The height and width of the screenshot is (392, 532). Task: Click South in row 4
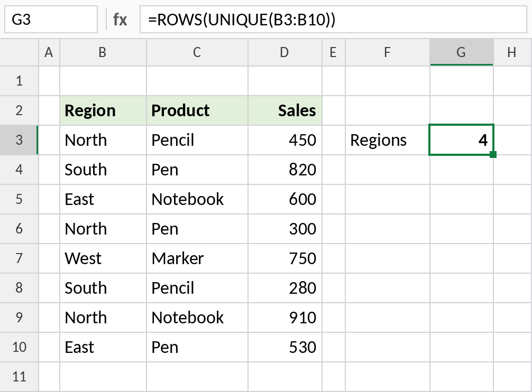coord(103,170)
